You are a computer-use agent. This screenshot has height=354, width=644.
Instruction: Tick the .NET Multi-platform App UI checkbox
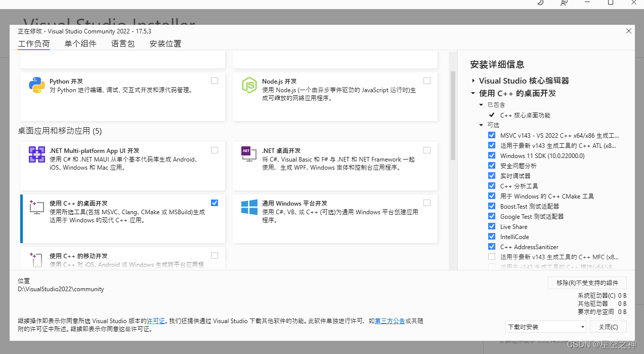pyautogui.click(x=214, y=150)
